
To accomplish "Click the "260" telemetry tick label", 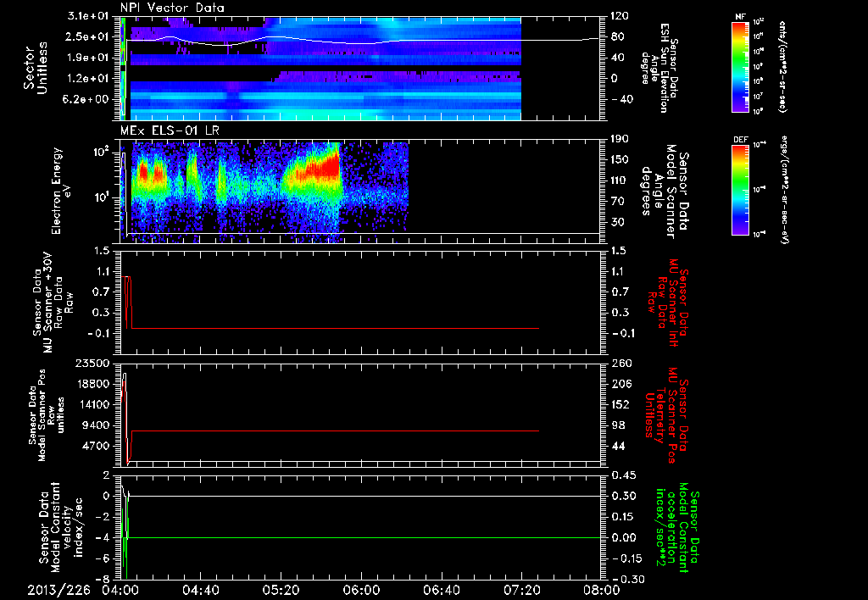I will [621, 363].
